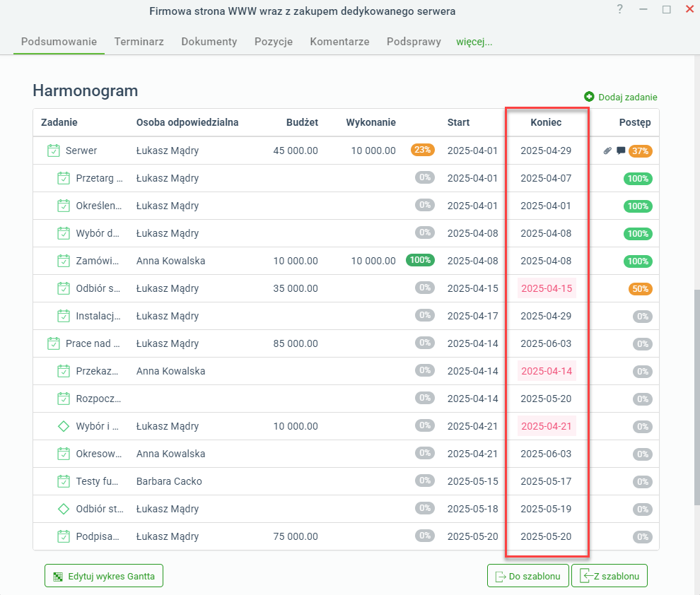Click the green plus icon beside Dodaj zadanie

pyautogui.click(x=589, y=97)
